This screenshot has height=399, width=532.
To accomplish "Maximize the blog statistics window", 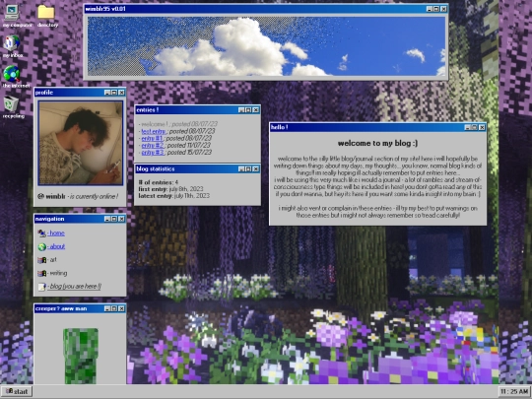I will (x=248, y=169).
